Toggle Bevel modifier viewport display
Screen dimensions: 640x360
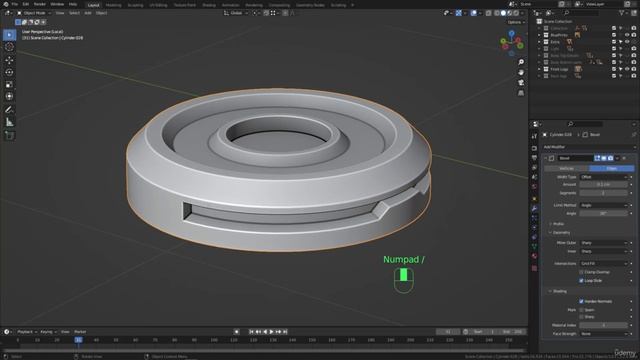pyautogui.click(x=604, y=158)
